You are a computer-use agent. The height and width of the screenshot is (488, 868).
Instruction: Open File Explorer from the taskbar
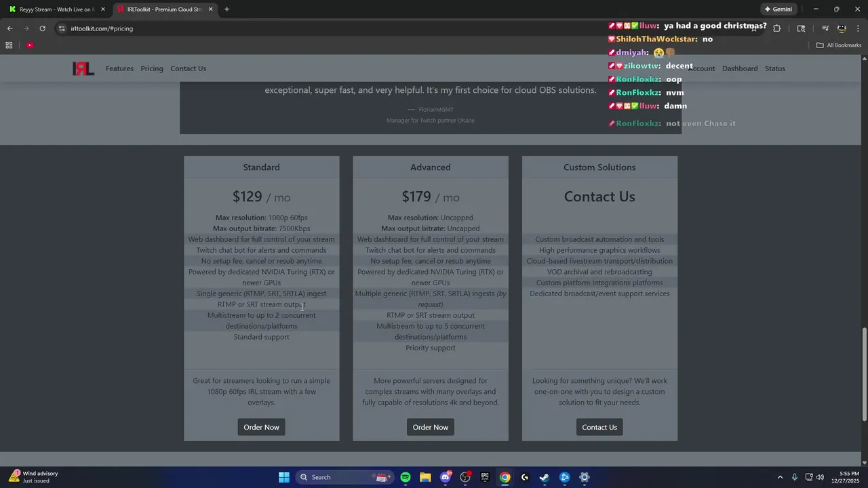pos(425,477)
